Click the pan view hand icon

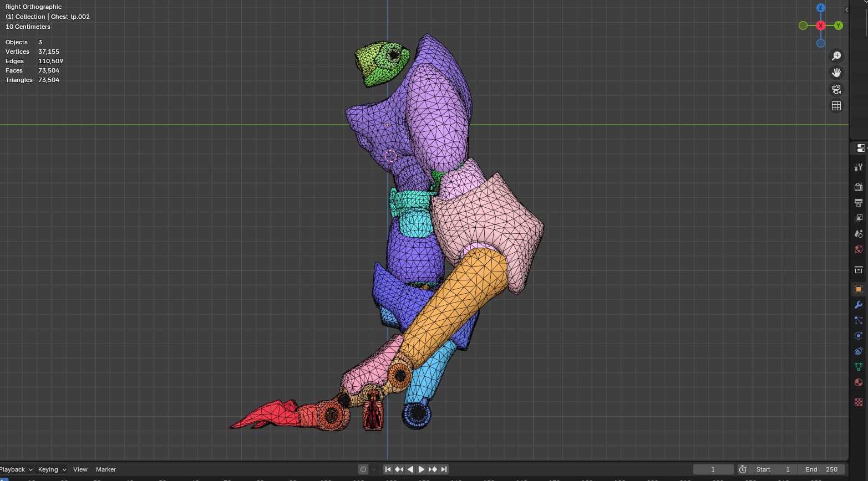tap(836, 73)
